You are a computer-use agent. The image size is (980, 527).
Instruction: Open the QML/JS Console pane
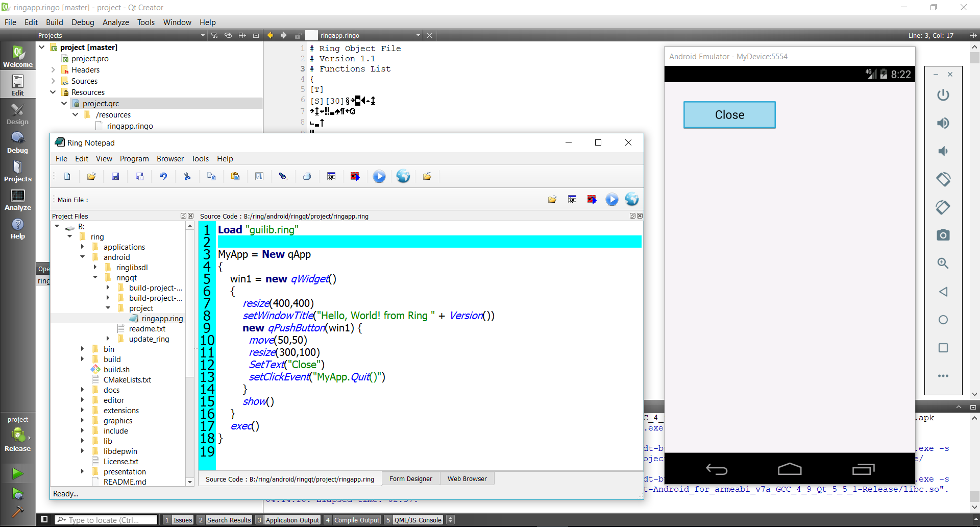point(413,520)
